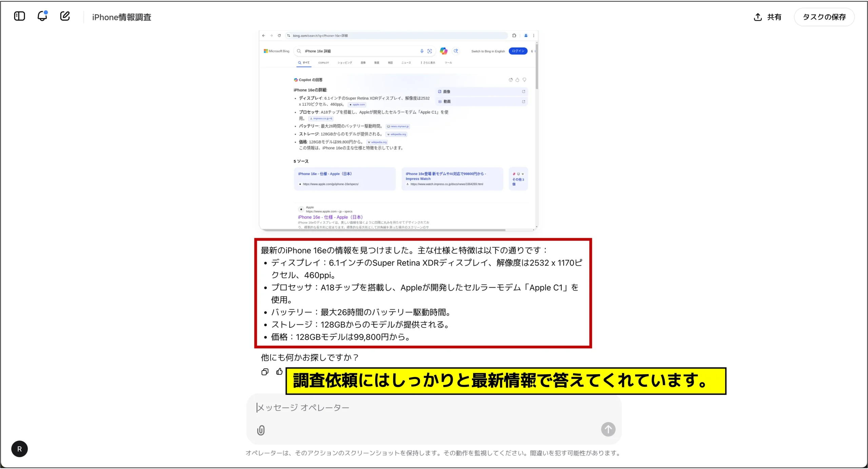Click the Copilot answer info icon
This screenshot has width=868, height=469.
coord(511,80)
